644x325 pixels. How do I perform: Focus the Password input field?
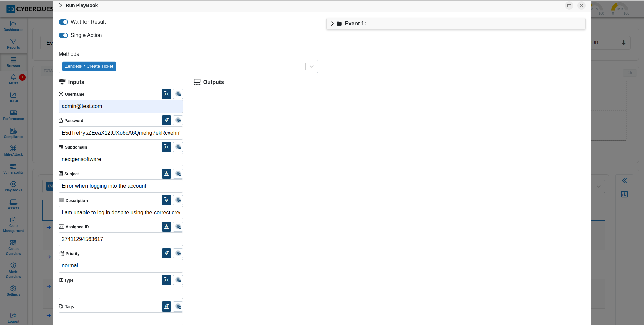(121, 133)
